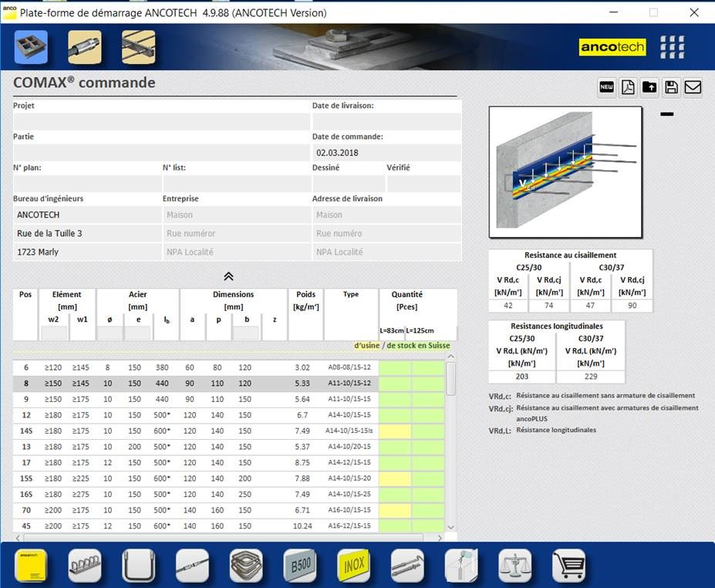Click the stirrup cage icon in bottom toolbar

pos(246,565)
